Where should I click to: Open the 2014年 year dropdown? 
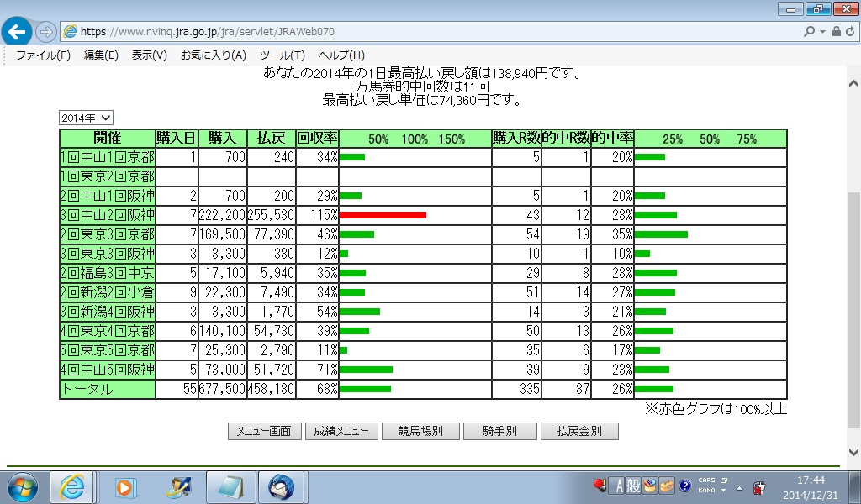point(86,118)
